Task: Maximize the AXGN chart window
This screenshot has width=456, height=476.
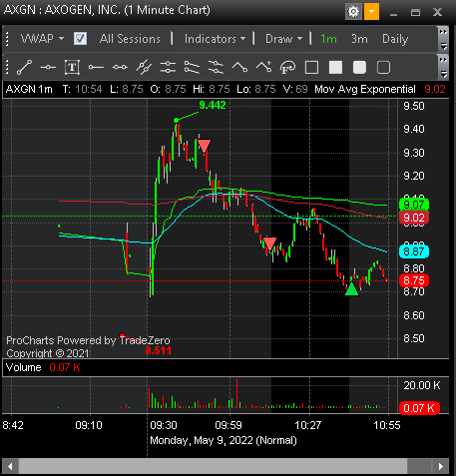Action: click(415, 13)
